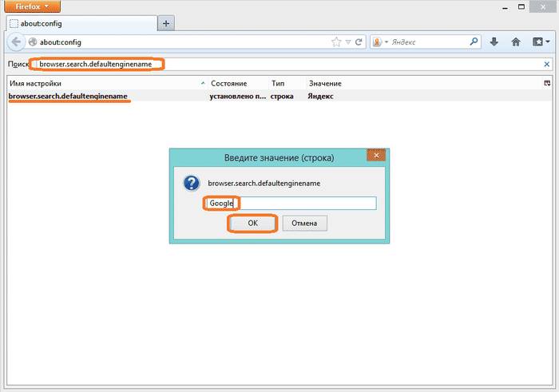Open the Downloads arrow icon

pos(494,42)
